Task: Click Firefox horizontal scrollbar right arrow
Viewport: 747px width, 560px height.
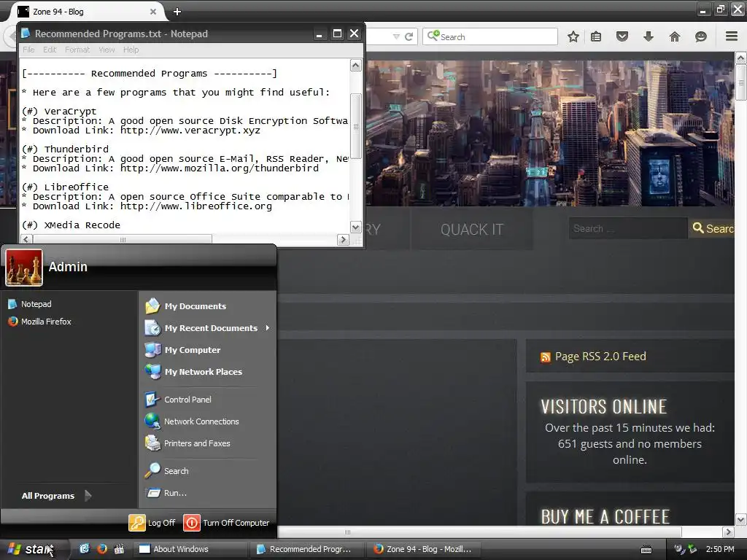Action: coord(728,532)
